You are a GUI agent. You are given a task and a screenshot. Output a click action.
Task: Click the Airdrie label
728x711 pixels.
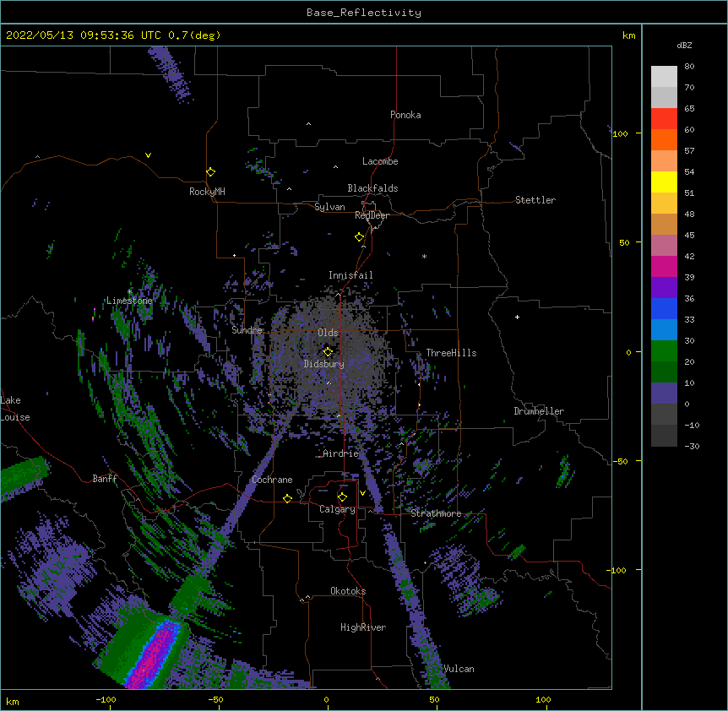[x=341, y=453]
